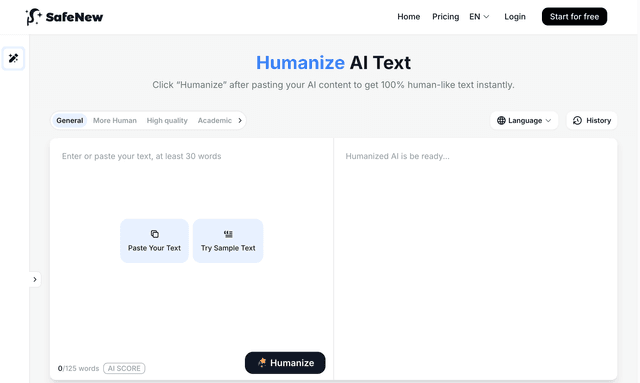Open the EN language dropdown in header

[x=479, y=17]
